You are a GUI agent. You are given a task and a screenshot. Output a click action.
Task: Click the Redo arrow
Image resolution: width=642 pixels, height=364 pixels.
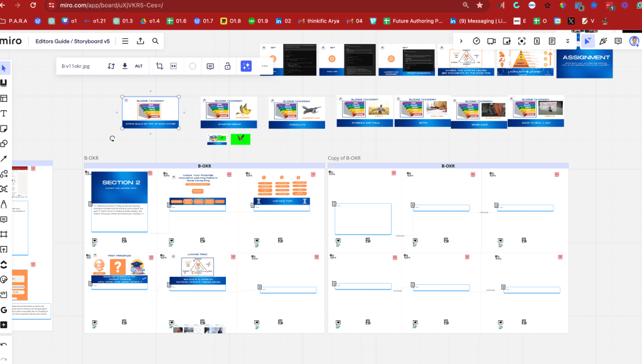point(4,359)
